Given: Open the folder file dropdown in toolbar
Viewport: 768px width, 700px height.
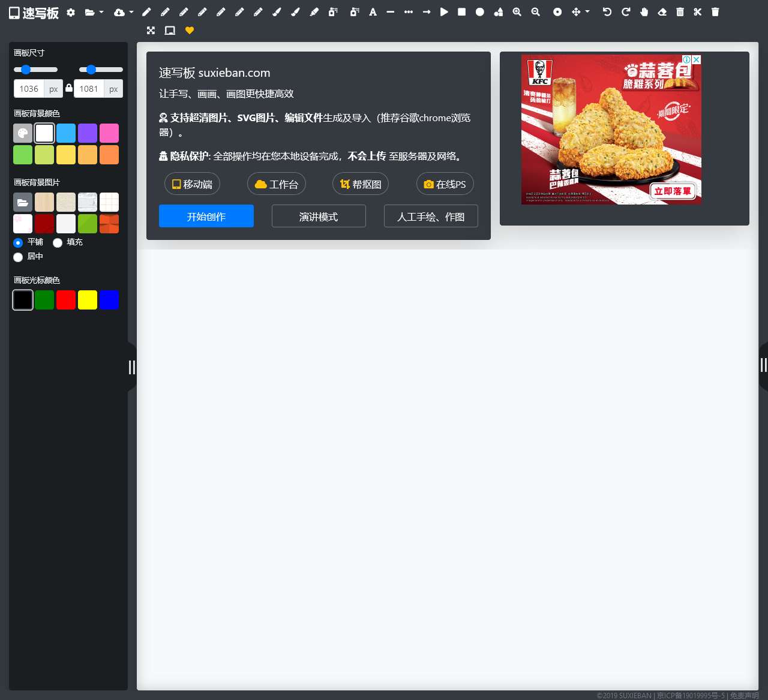Looking at the screenshot, I should click(94, 12).
